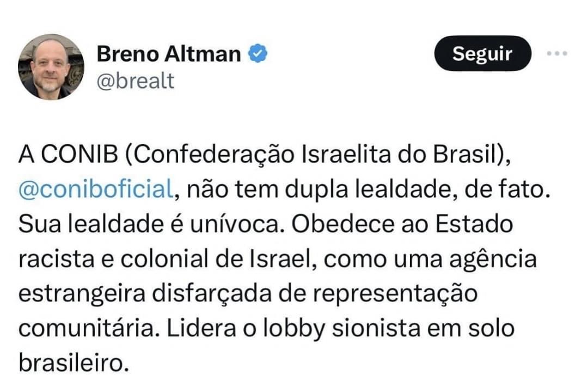This screenshot has height=387, width=588.
Task: Open the @brealt handle
Action: pos(136,81)
